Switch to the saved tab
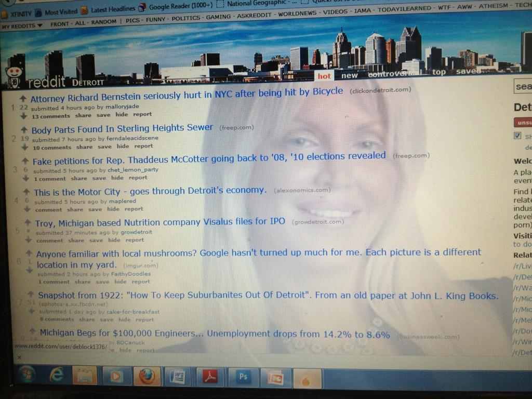The width and height of the screenshot is (532, 399). [x=468, y=71]
